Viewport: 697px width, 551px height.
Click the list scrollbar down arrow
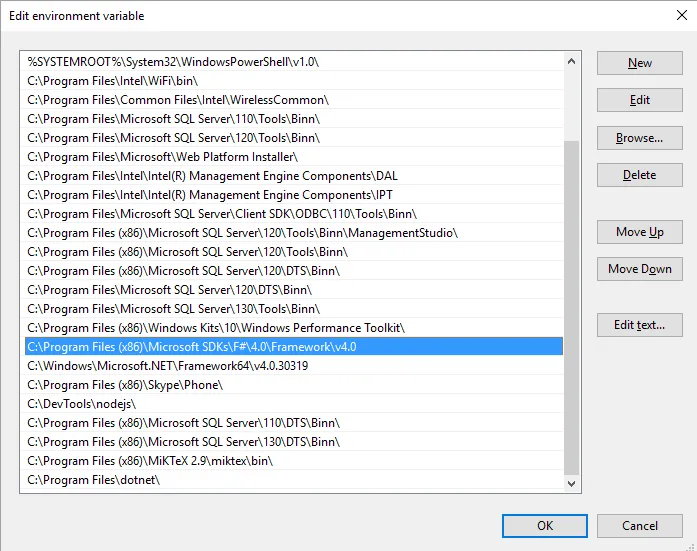click(572, 483)
